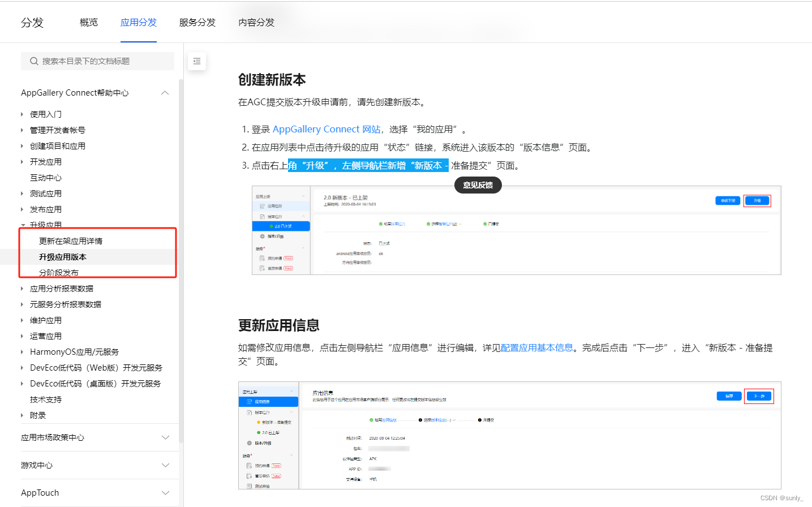Open 使用入门 in sidebar
This screenshot has height=507, width=812.
tap(46, 114)
